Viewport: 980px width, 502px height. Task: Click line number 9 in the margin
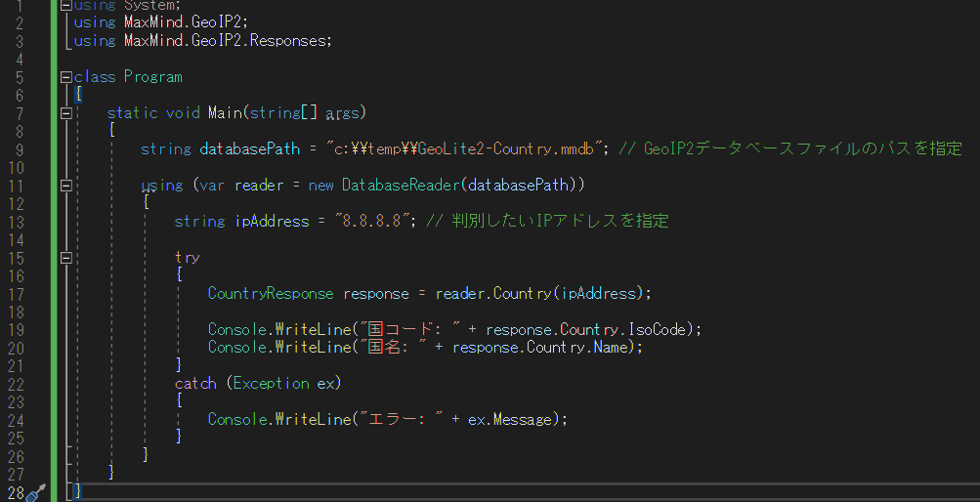coord(19,149)
